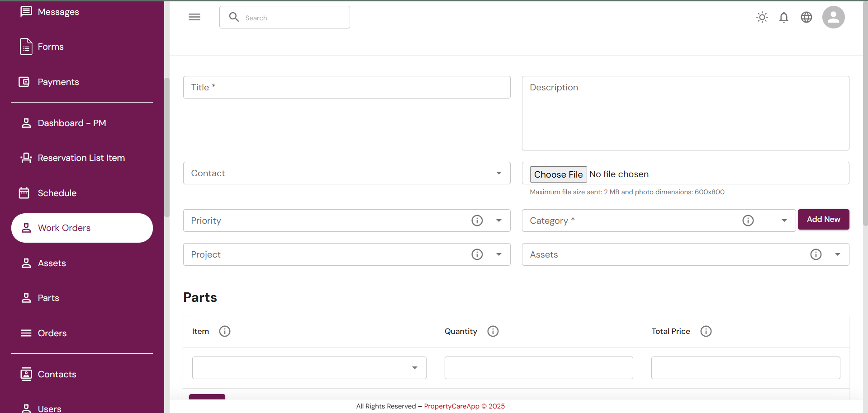
Task: Expand the Contact dropdown
Action: [x=498, y=173]
